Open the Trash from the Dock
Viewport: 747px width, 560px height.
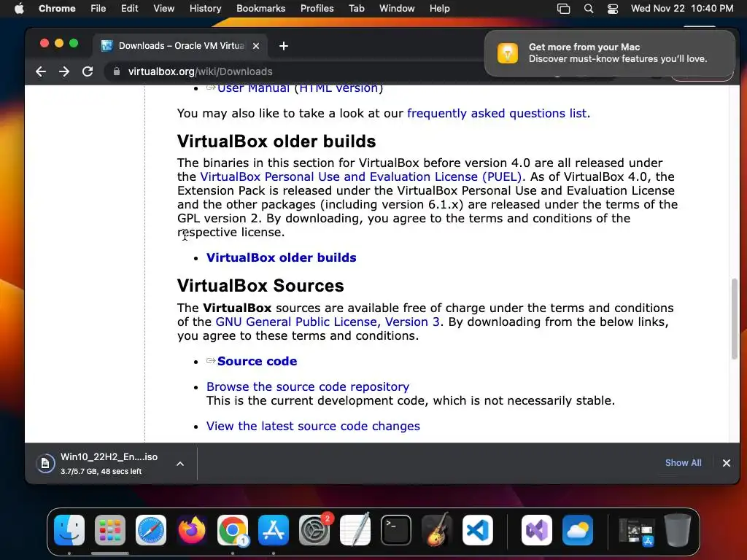(678, 530)
